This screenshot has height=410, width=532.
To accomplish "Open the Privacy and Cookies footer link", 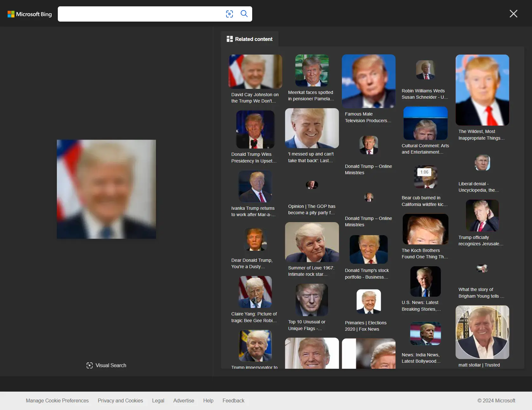I will pos(120,400).
